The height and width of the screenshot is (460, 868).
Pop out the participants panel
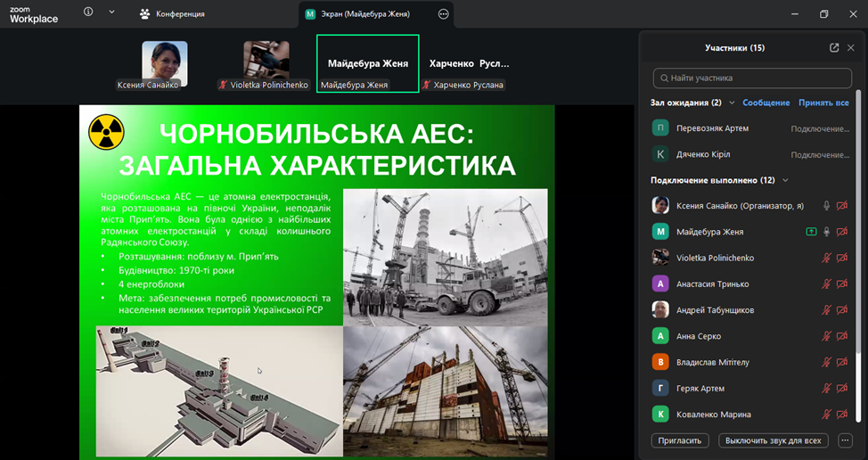pyautogui.click(x=834, y=48)
